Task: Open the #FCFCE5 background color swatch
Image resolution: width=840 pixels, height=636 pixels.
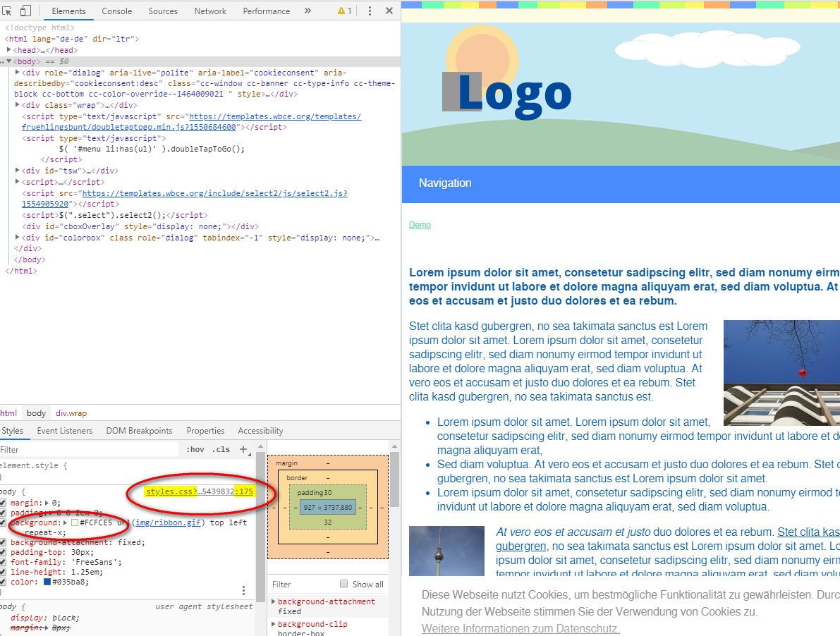Action: click(x=75, y=522)
